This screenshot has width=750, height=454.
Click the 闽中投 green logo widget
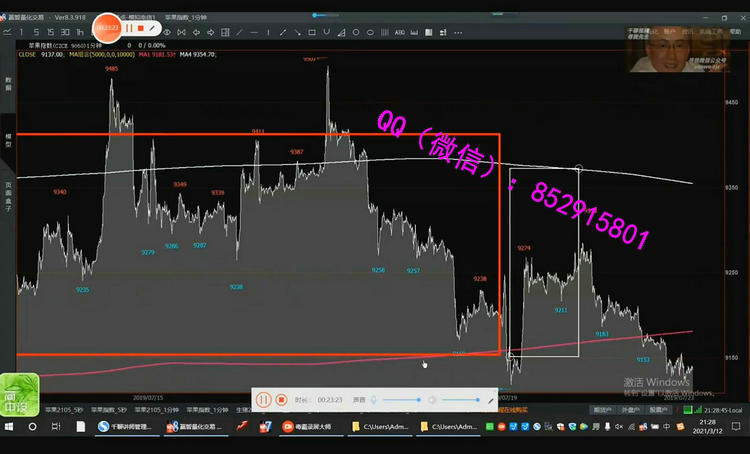(x=19, y=393)
